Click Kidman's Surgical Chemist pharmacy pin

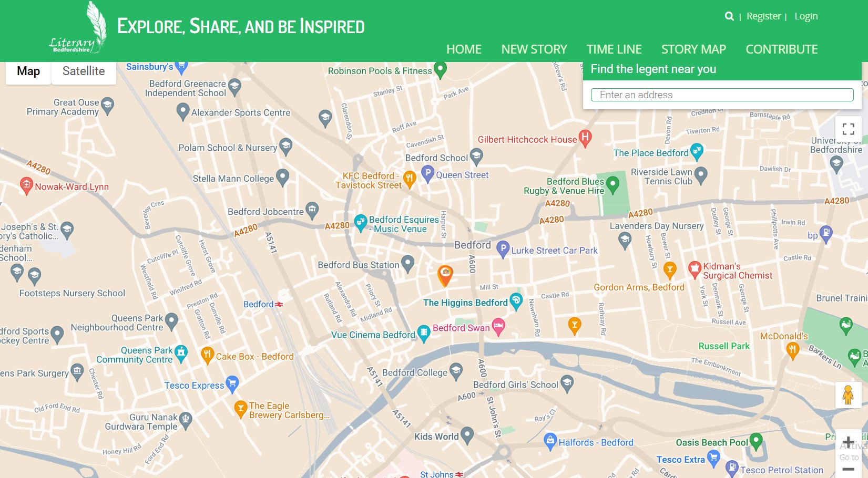point(695,269)
